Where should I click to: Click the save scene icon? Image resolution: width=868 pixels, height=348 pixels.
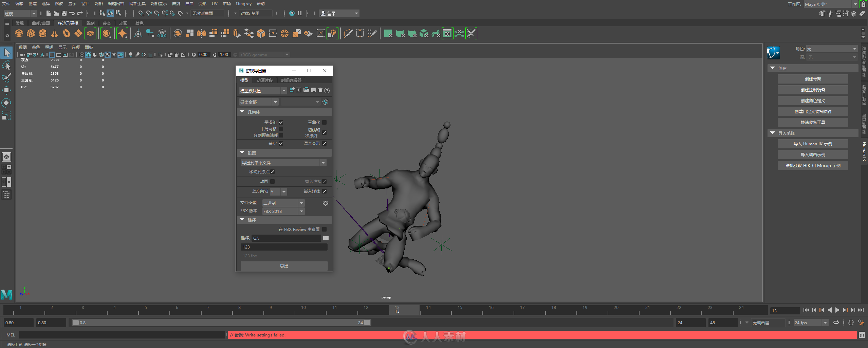(x=64, y=13)
